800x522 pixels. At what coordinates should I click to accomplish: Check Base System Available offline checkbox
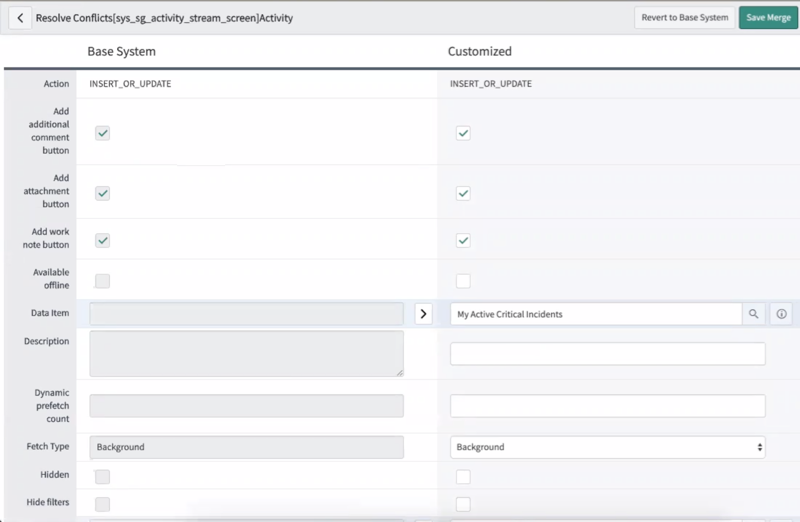(x=103, y=281)
